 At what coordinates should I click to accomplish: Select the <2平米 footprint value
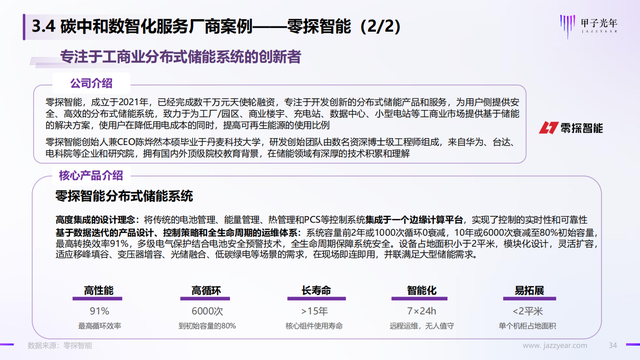pos(528,311)
